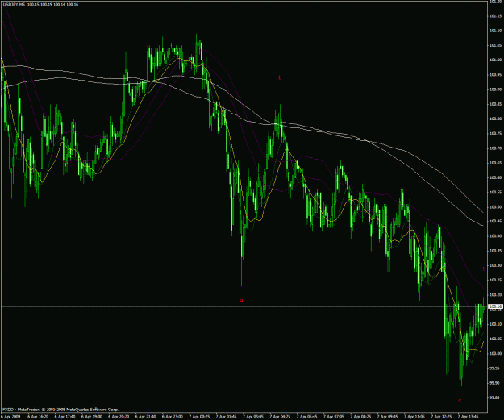Click the 100.75 price scale label
504x420 pixels.
(x=495, y=134)
